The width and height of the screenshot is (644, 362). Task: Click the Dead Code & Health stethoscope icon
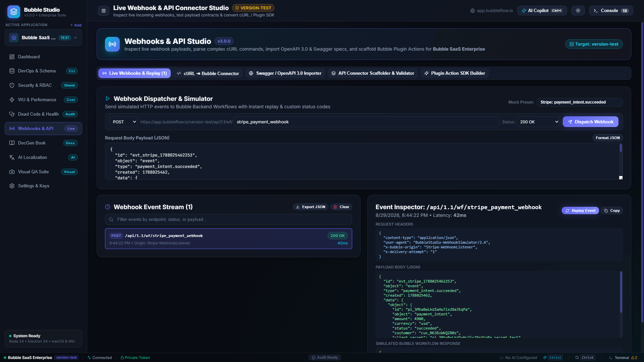pos(12,114)
